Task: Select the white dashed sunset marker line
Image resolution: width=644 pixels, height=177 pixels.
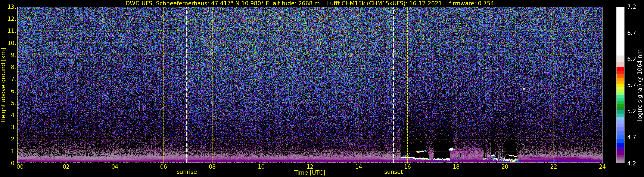Action: coord(394,85)
